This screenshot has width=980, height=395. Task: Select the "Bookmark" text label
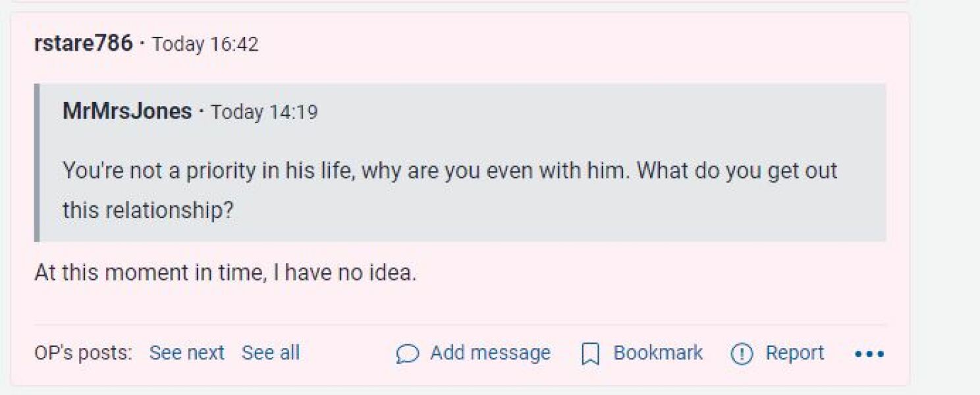pyautogui.click(x=657, y=353)
